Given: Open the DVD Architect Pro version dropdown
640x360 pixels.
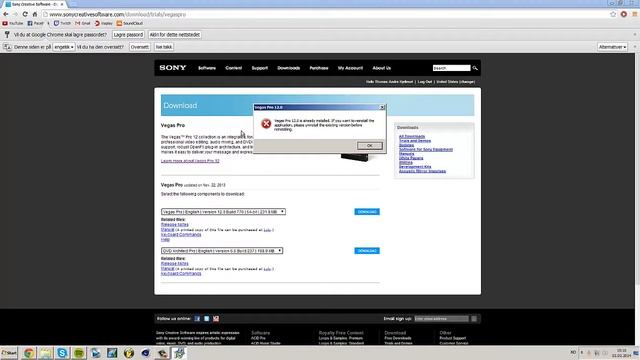Looking at the screenshot, I should [222, 251].
